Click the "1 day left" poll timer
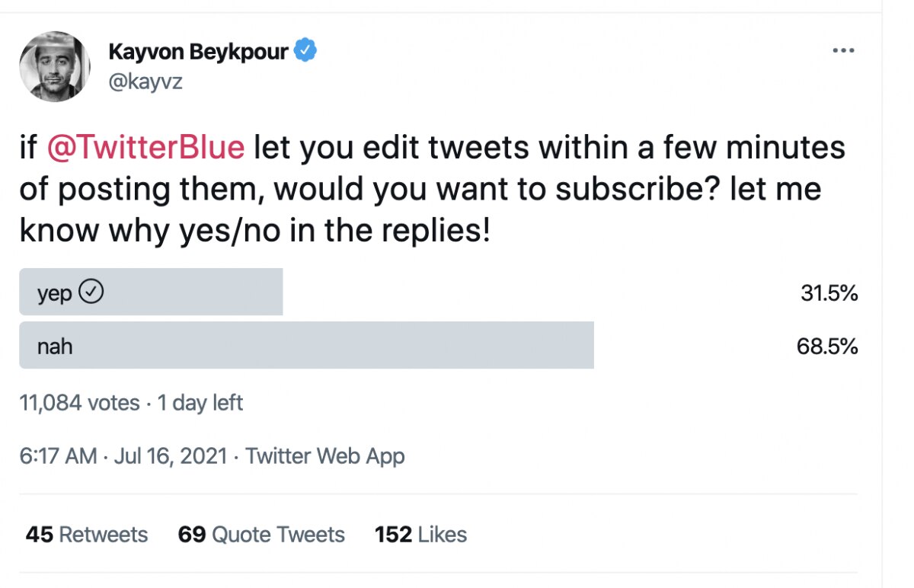Screen dimensions: 914x588 coord(200,403)
